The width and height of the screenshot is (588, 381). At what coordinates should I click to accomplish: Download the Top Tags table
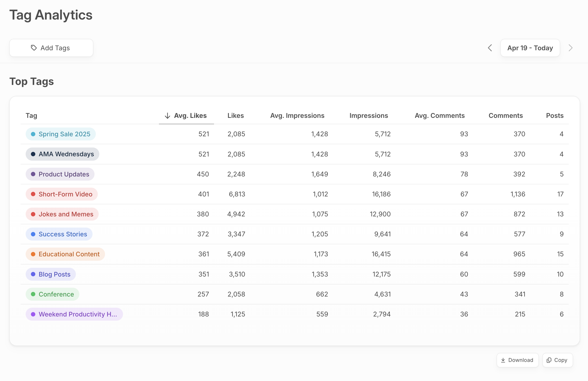(x=518, y=360)
